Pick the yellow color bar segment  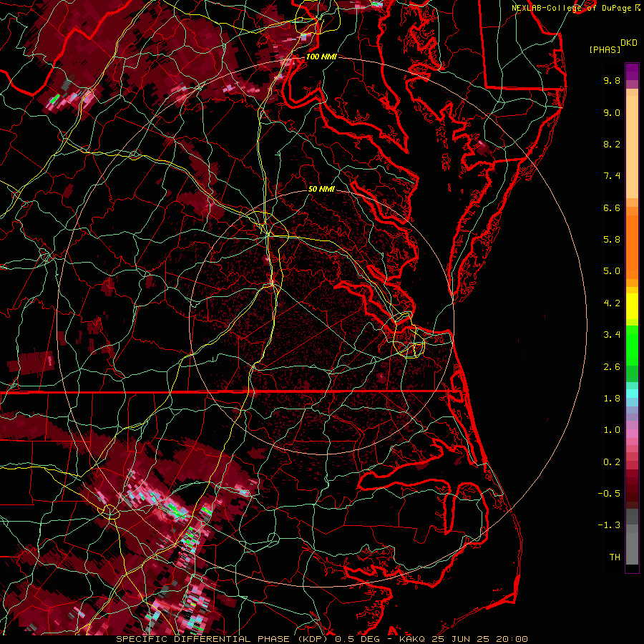(632, 306)
